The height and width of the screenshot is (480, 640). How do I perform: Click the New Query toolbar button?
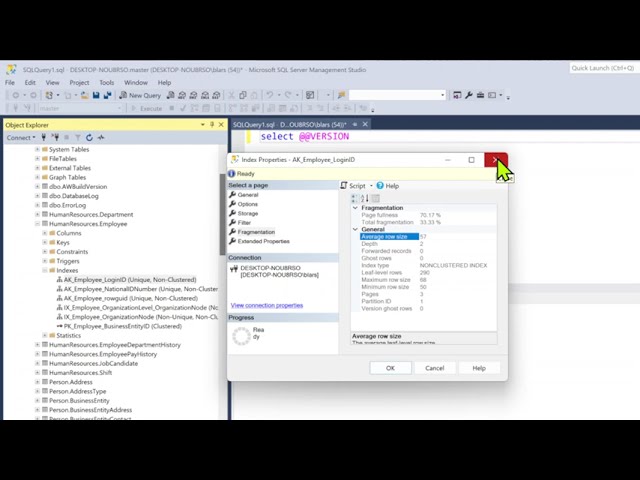(140, 95)
